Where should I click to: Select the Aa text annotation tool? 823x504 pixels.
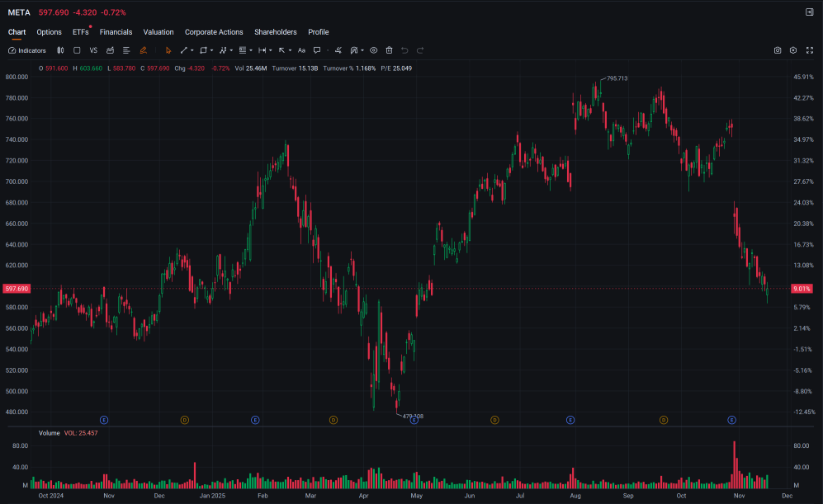(x=301, y=50)
